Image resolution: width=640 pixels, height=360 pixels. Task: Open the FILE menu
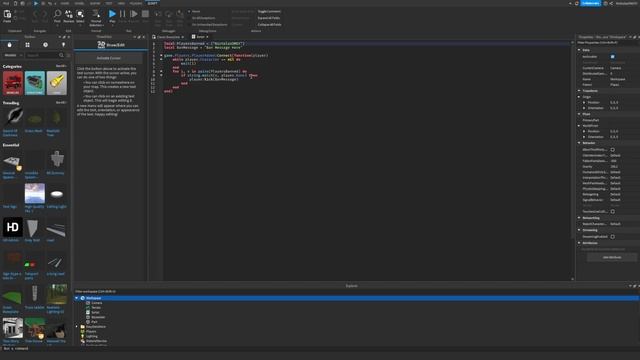pos(6,3)
